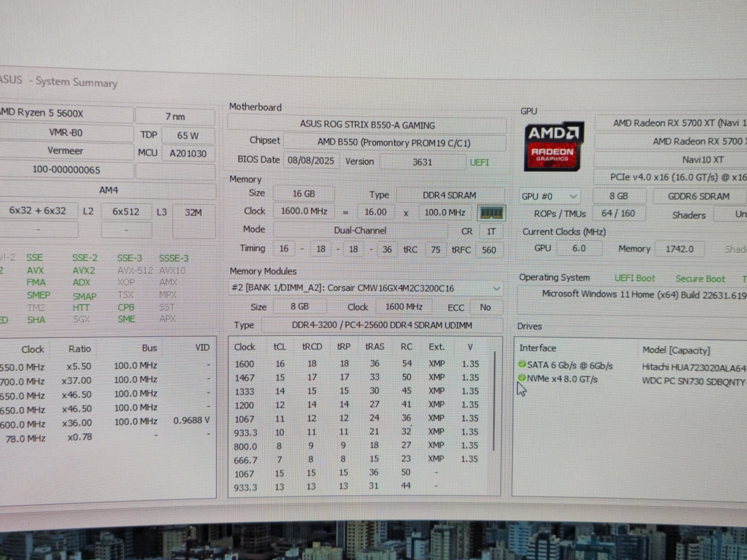747x560 pixels.
Task: Click the AVX2 feature label
Action: click(x=84, y=271)
